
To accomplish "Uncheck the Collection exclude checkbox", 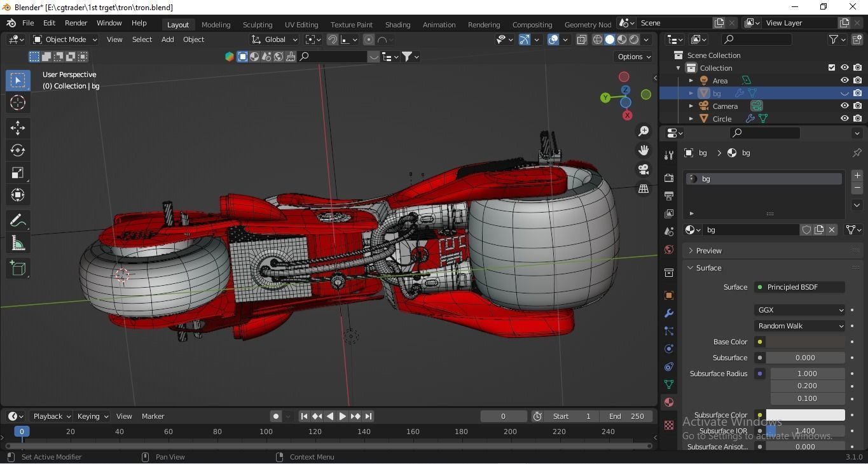I will [x=831, y=67].
